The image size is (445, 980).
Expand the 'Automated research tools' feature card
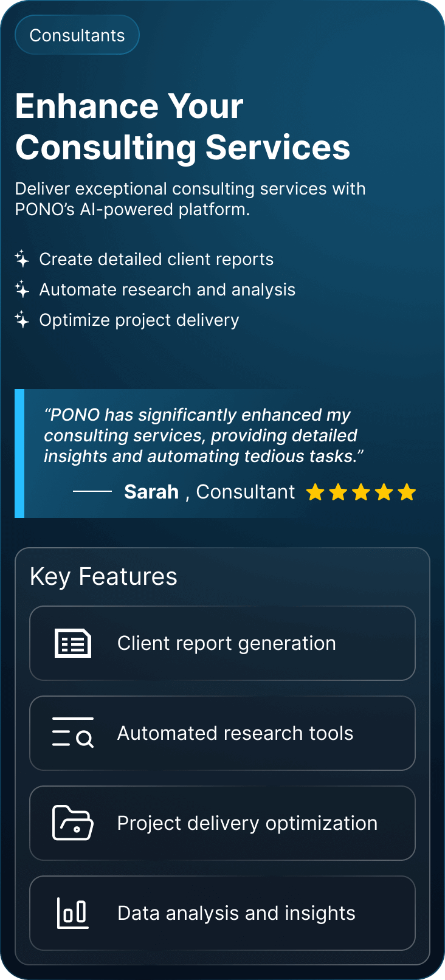pos(222,733)
